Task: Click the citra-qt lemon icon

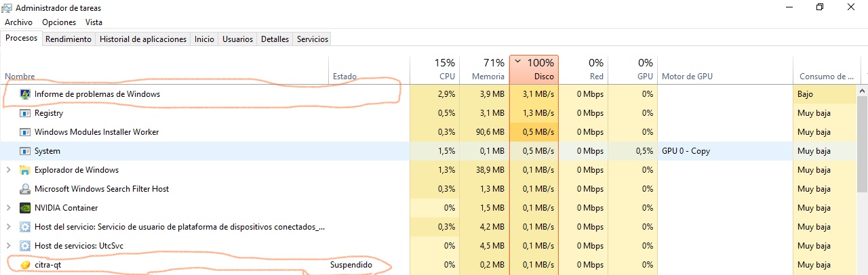Action: click(x=25, y=265)
